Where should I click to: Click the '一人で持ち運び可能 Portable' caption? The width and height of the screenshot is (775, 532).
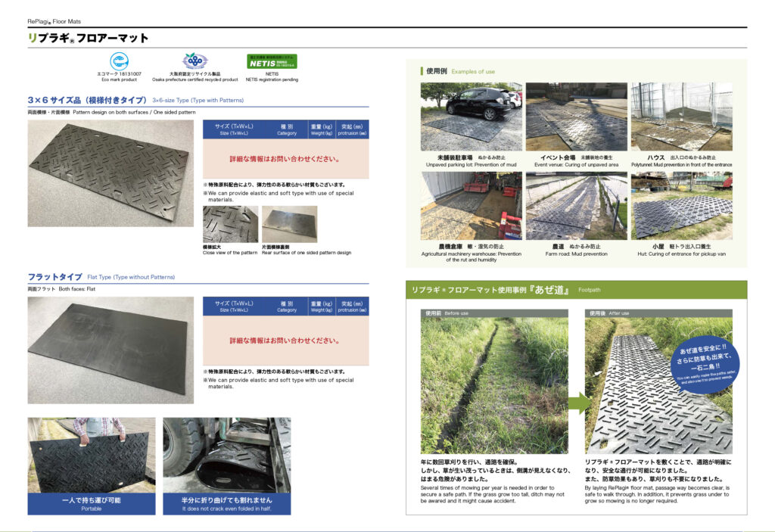92,504
